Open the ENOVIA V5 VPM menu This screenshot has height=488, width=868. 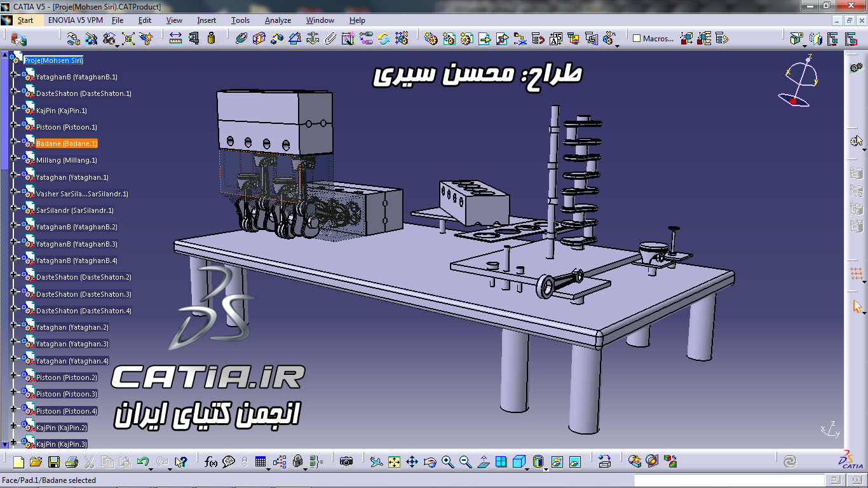(75, 20)
